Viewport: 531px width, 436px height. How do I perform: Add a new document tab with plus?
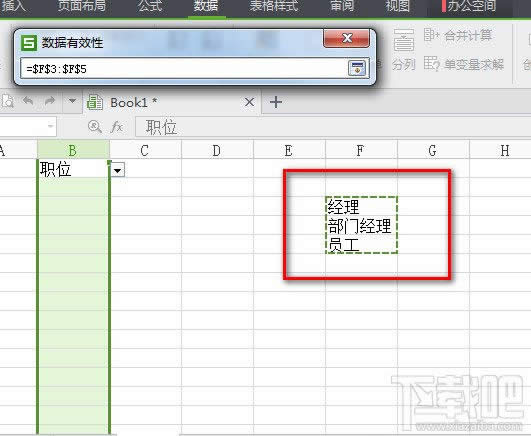click(276, 102)
